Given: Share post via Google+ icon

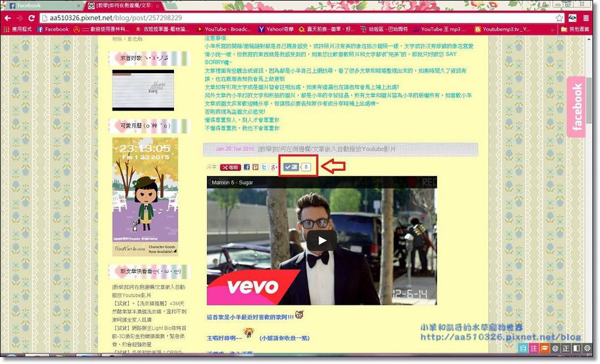Looking at the screenshot, I should pos(274,167).
